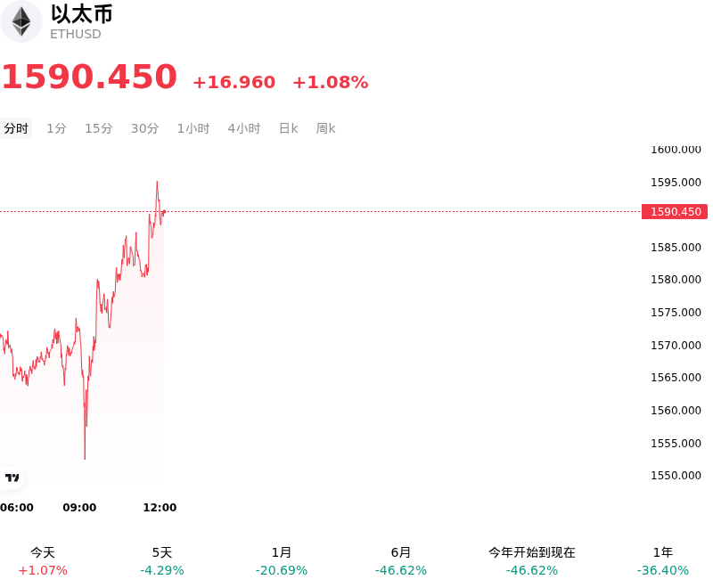Switch to the 15分 interval tab
Image resolution: width=713 pixels, height=588 pixels.
coord(99,128)
